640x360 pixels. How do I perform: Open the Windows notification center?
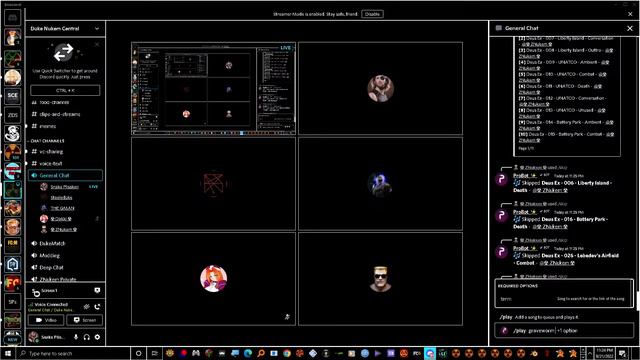(622, 353)
